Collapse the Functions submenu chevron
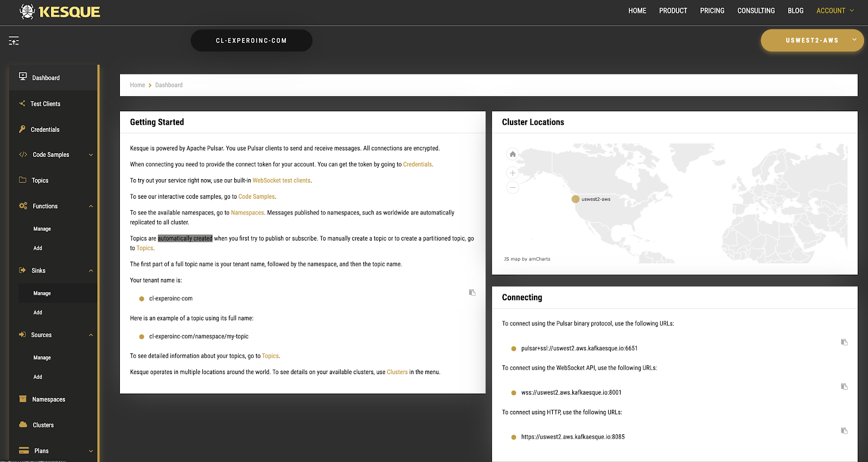 pos(91,206)
